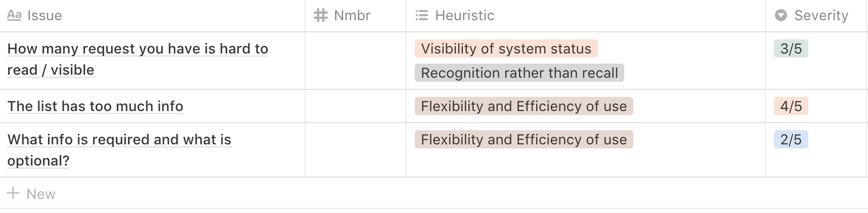Viewport: 868px width, 213px height.
Task: Click the Aa title icon beside Issue
Action: coord(14,16)
